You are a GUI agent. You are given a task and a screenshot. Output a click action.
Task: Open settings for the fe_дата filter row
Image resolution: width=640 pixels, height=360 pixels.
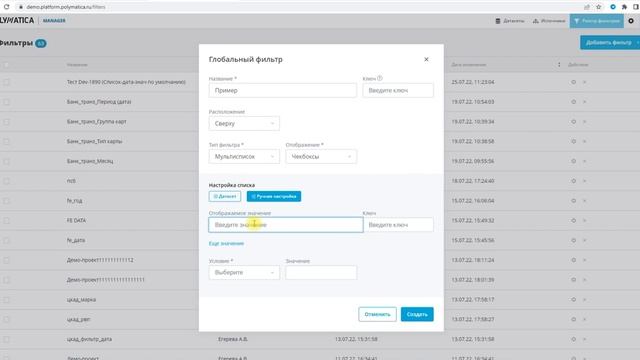pos(573,240)
